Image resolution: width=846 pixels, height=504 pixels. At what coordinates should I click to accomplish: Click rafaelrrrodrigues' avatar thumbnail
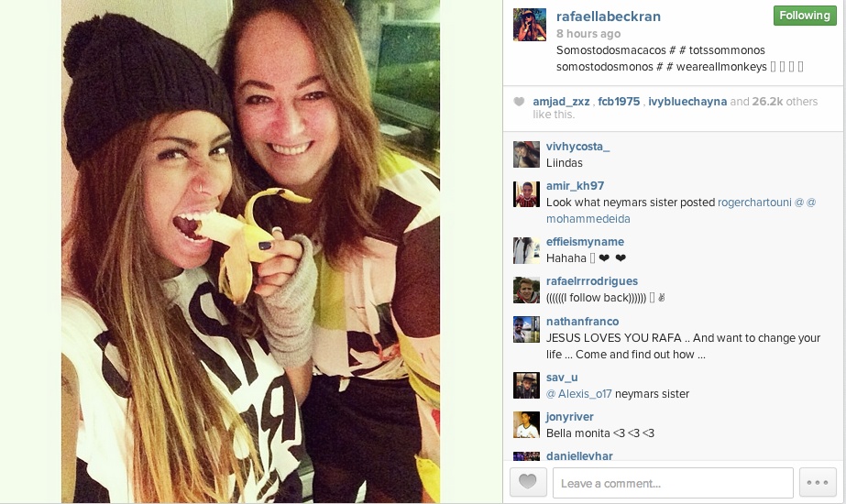[x=526, y=290]
